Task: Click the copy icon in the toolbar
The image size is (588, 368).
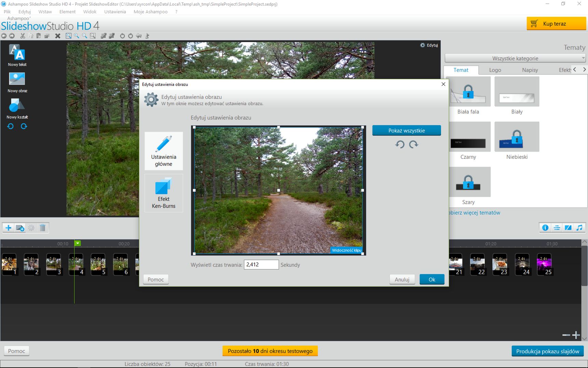Action: [x=31, y=36]
